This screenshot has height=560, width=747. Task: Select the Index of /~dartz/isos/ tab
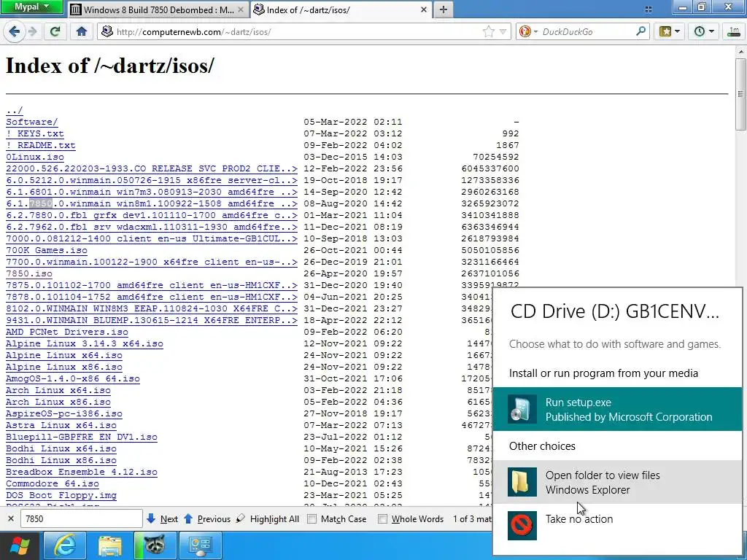341,9
